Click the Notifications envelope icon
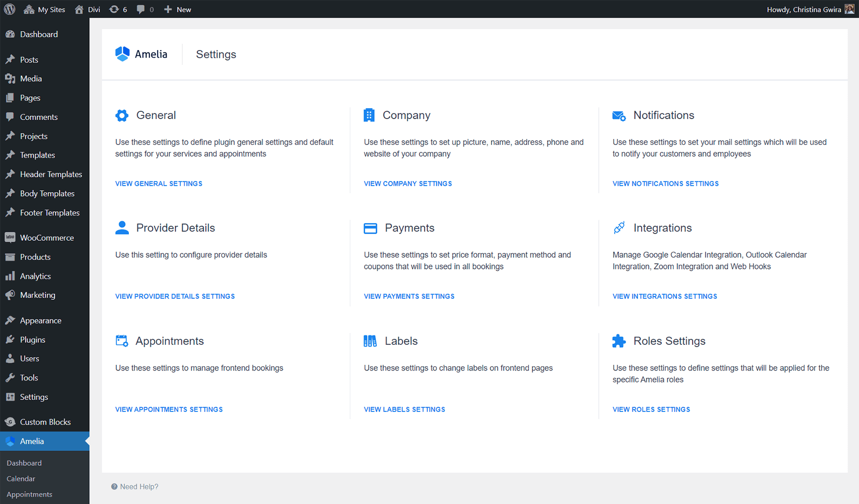The image size is (859, 504). click(619, 116)
